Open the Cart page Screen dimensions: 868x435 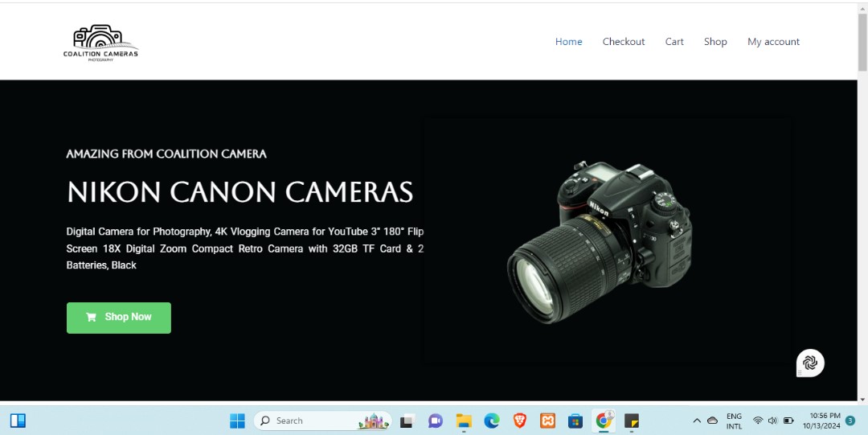(674, 42)
